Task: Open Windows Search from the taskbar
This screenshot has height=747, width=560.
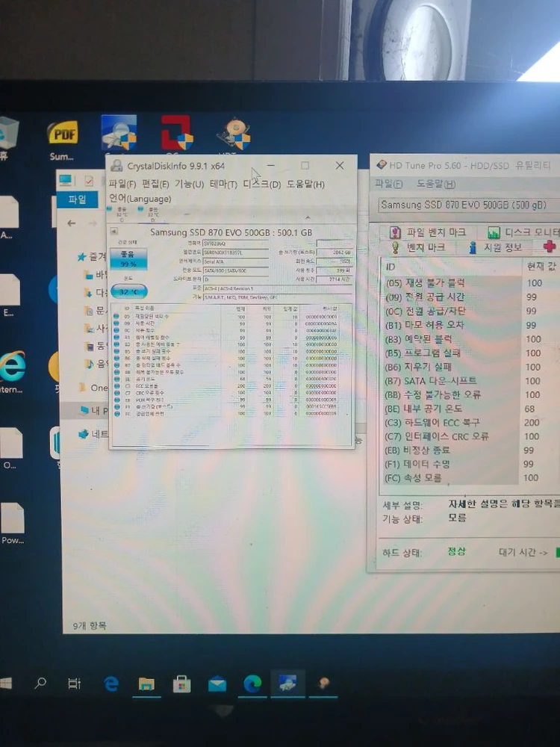Action: (40, 684)
